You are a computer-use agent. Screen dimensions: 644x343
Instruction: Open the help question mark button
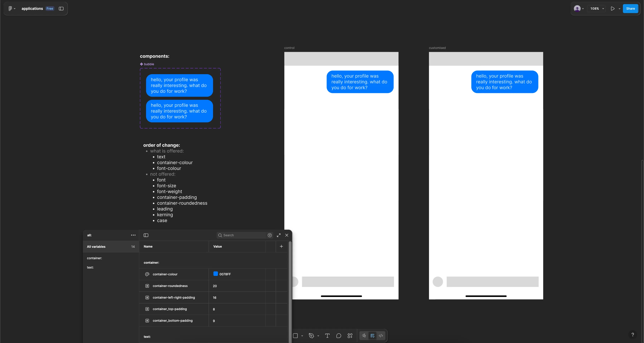tap(633, 335)
